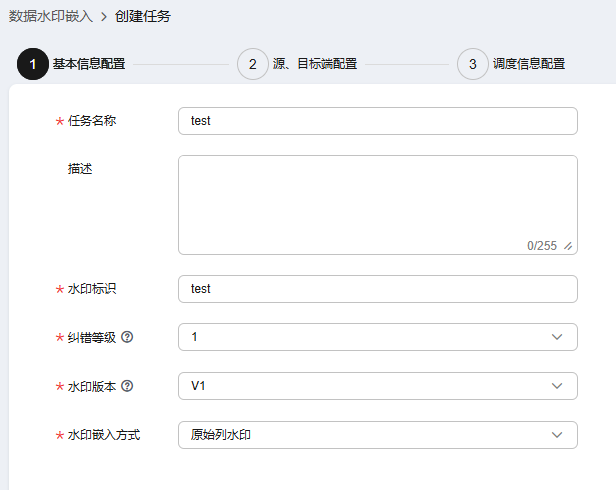Viewport: 616px width, 490px height.
Task: Click the 水印版本 dropdown chevron
Action: 557,386
